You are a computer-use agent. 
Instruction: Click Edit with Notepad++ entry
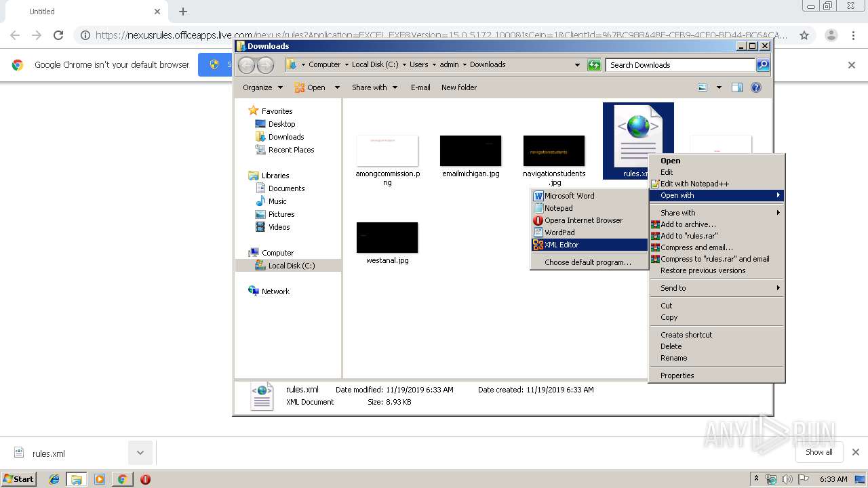point(717,184)
